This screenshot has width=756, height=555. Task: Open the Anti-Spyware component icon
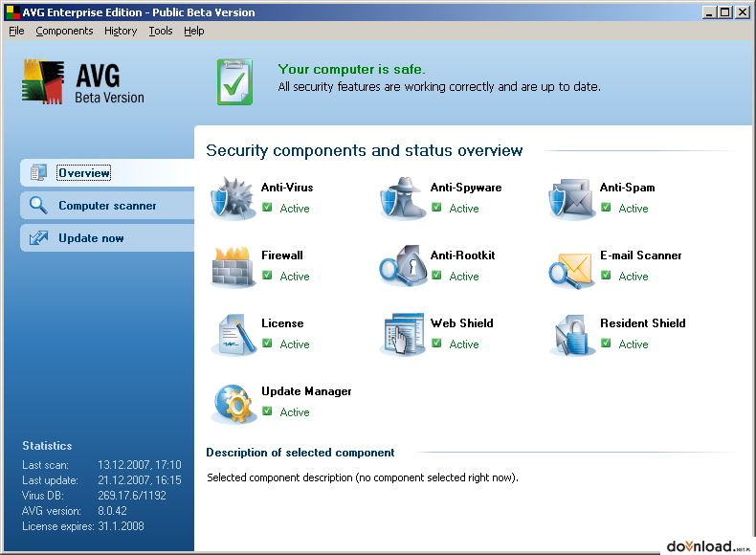click(403, 198)
